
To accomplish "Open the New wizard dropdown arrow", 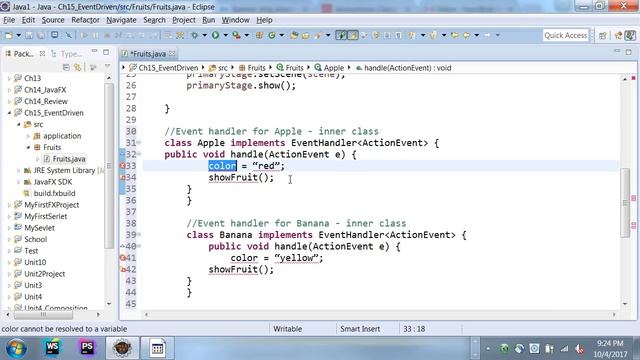I will click(x=18, y=36).
